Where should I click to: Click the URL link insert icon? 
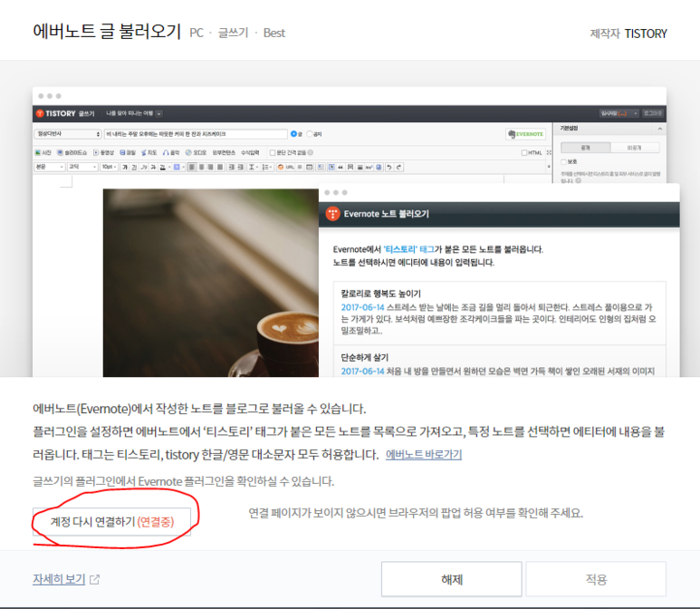click(x=290, y=167)
